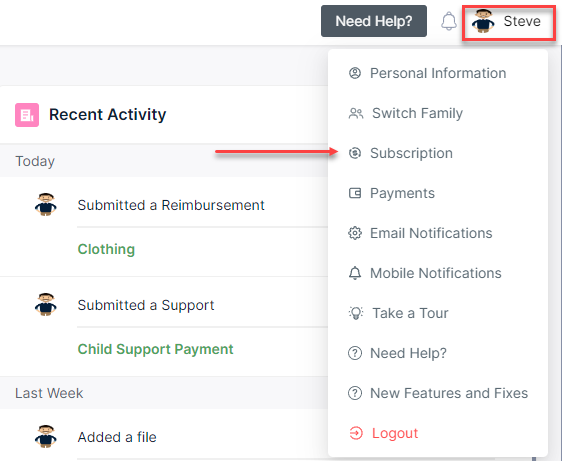The height and width of the screenshot is (461, 562).
Task: Open the Clothing reimbursement link
Action: [106, 249]
